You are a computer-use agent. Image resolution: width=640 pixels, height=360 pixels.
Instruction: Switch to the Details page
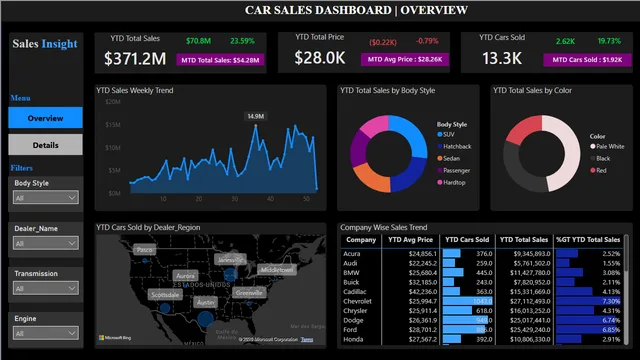coord(45,145)
